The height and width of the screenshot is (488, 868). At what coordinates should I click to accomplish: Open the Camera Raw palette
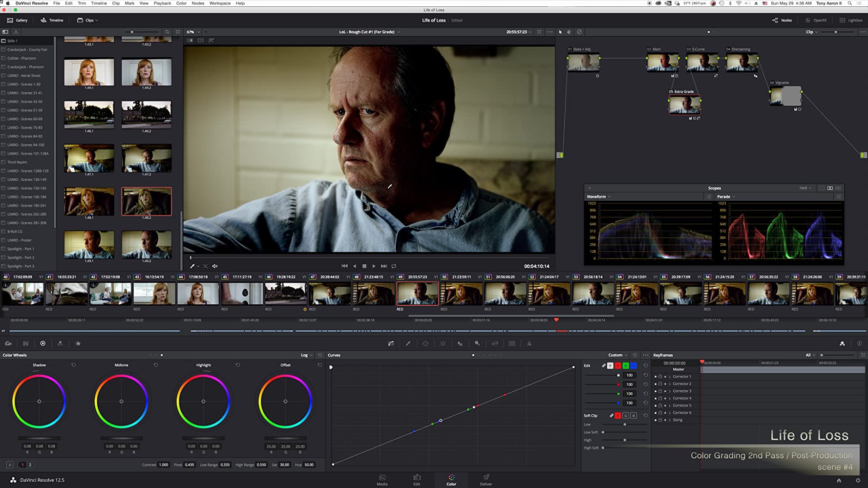pyautogui.click(x=8, y=343)
